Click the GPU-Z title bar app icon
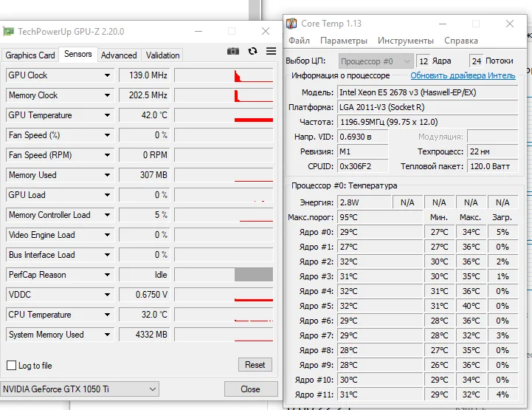The height and width of the screenshot is (410, 532). 8,32
